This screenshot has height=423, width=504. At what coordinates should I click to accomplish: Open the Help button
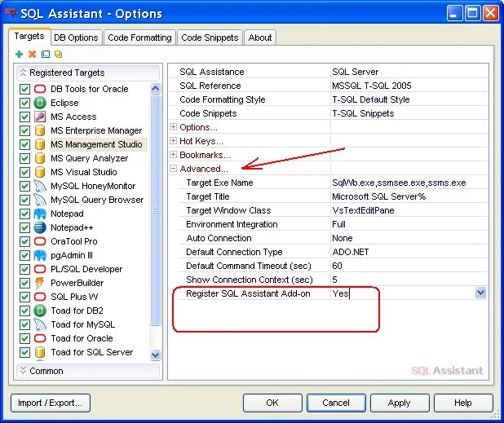coord(463,403)
